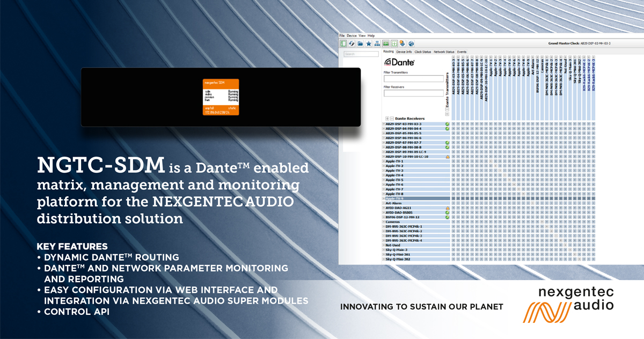Toggle Sky-Q-Mini-302 row crosspoint under first transmitter column

[453, 259]
